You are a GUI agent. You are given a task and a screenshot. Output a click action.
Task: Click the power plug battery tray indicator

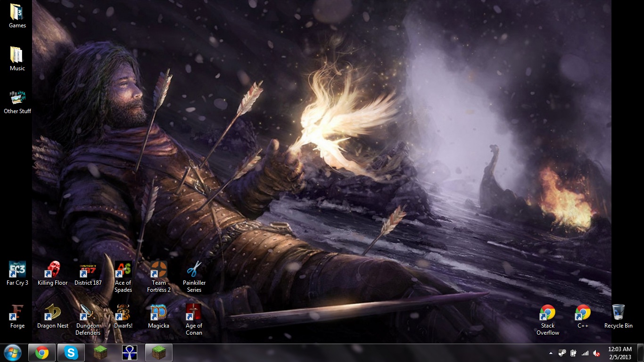574,353
